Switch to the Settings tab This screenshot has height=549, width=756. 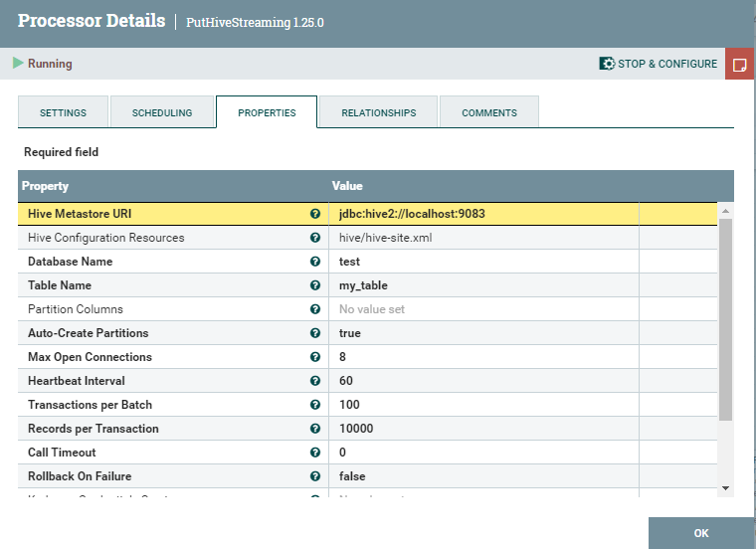[63, 112]
